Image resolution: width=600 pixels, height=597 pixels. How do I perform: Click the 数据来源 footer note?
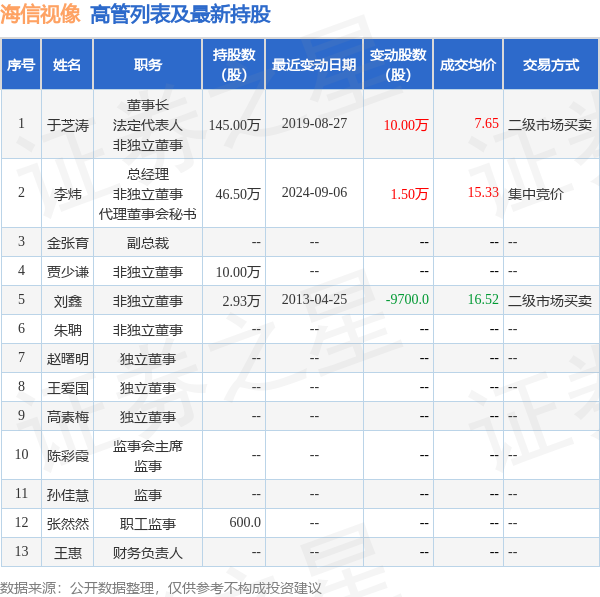coord(161,588)
